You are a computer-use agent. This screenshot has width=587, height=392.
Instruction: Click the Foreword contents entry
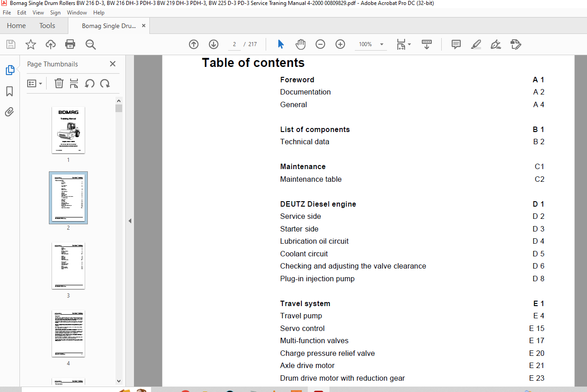[297, 80]
